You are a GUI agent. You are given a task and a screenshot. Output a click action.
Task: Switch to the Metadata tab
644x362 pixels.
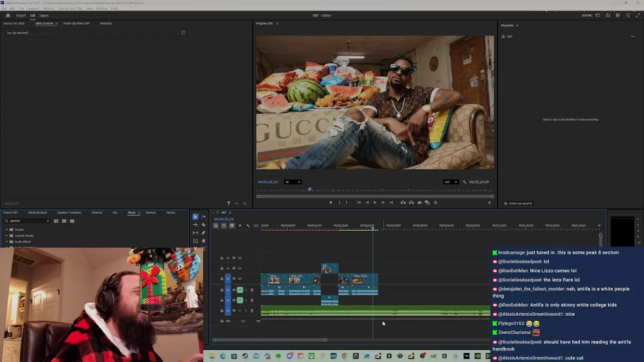click(x=106, y=24)
